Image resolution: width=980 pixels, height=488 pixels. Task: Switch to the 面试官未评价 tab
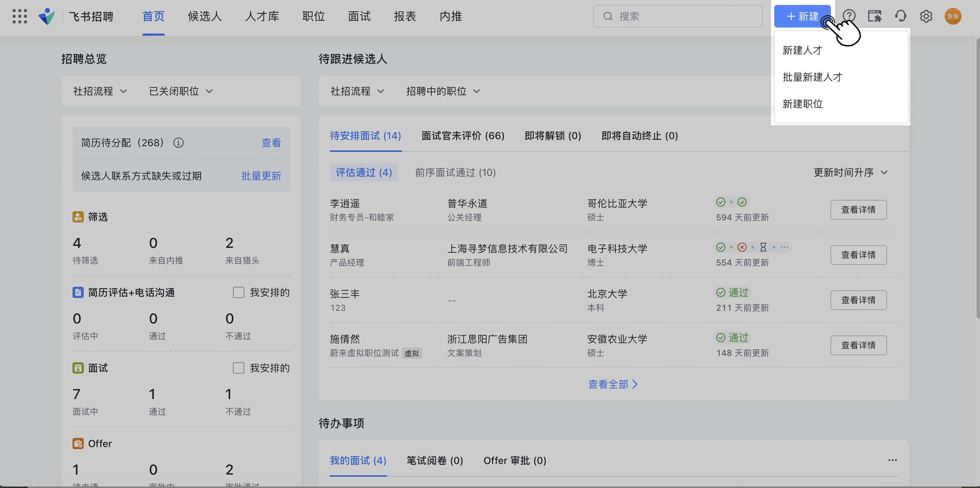coord(463,136)
